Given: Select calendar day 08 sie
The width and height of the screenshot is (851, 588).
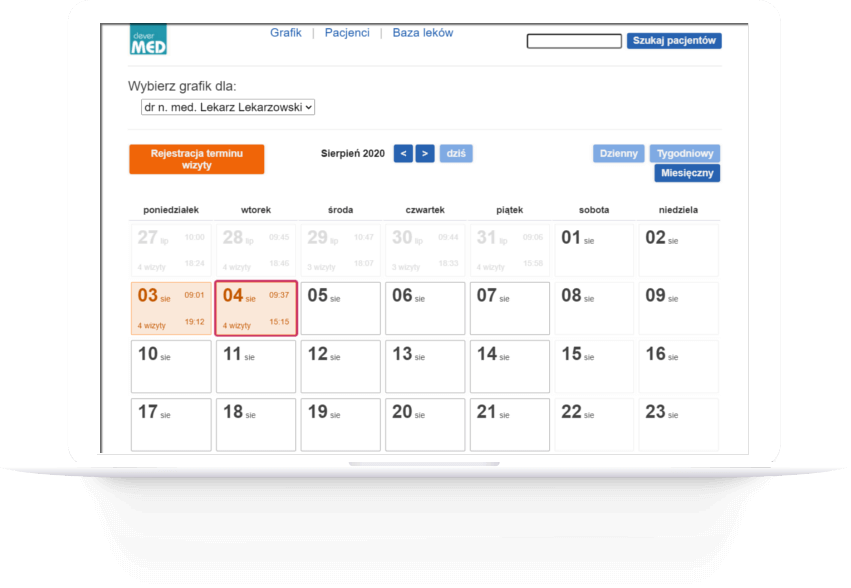Looking at the screenshot, I should pyautogui.click(x=594, y=308).
